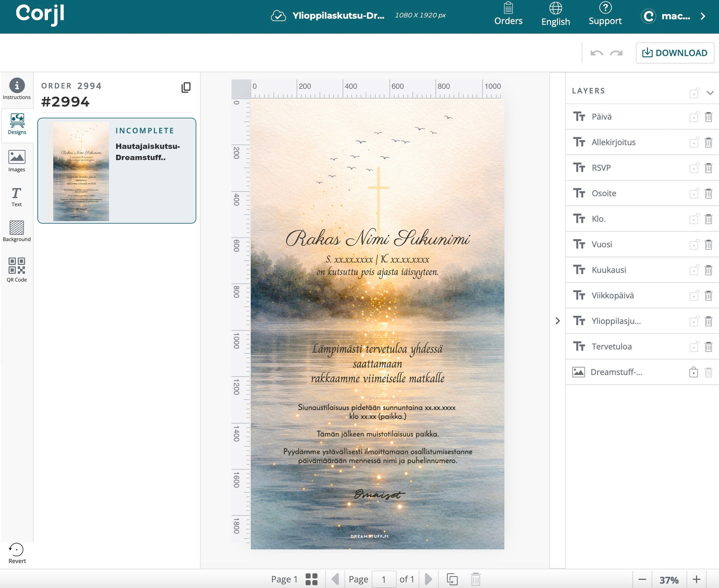Click the undo arrow icon
Image resolution: width=719 pixels, height=588 pixels.
pos(596,53)
